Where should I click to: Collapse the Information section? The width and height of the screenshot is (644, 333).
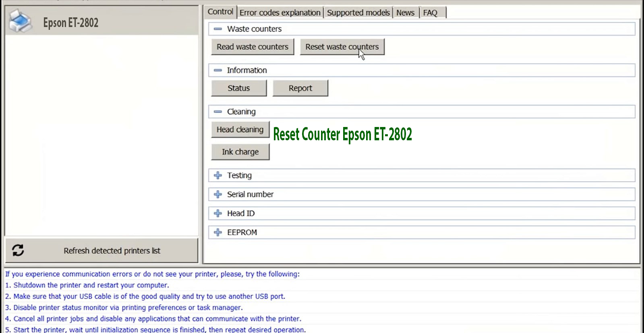[218, 70]
